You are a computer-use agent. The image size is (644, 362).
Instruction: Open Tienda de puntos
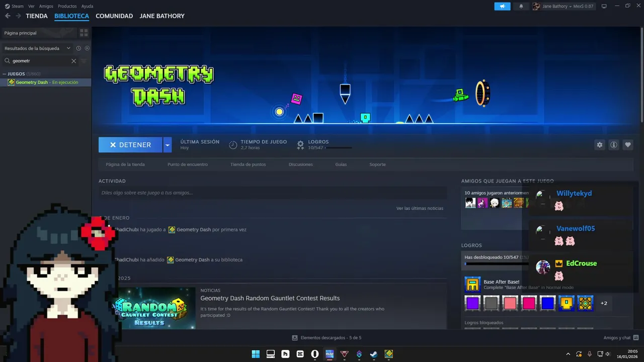(x=248, y=164)
